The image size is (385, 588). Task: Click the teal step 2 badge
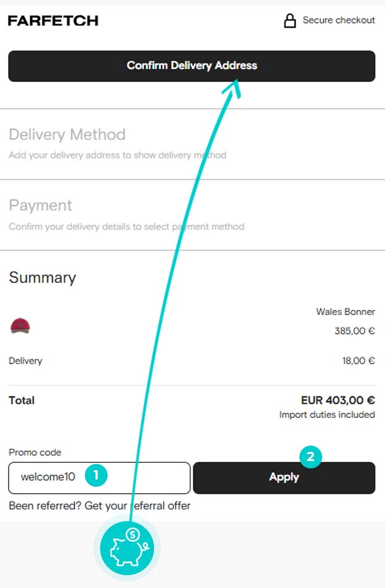(310, 457)
